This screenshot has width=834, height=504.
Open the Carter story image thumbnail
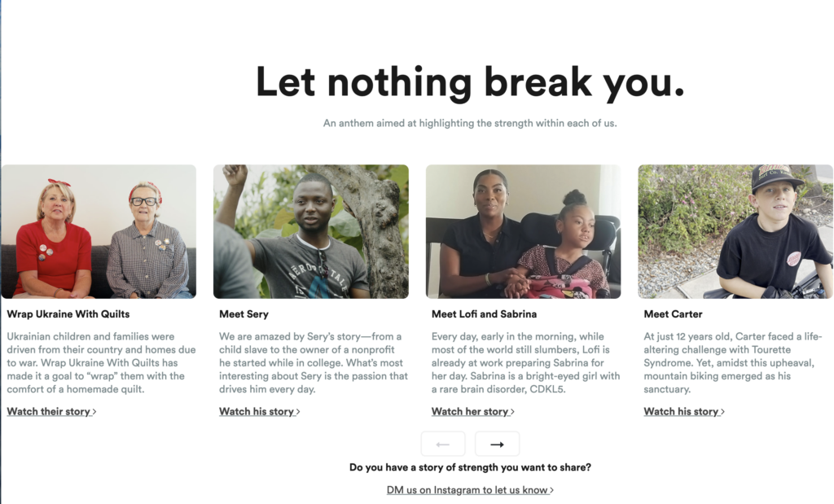click(x=735, y=231)
